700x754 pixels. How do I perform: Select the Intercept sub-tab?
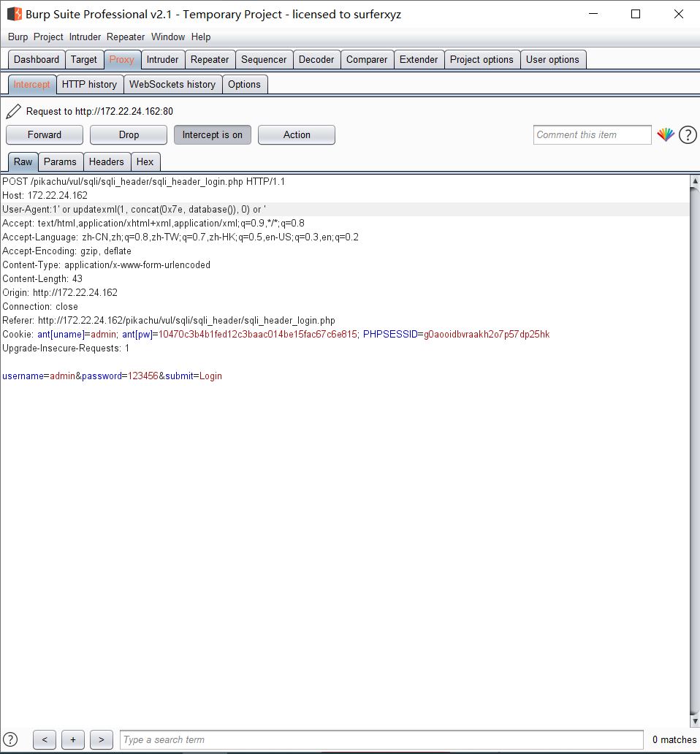31,85
